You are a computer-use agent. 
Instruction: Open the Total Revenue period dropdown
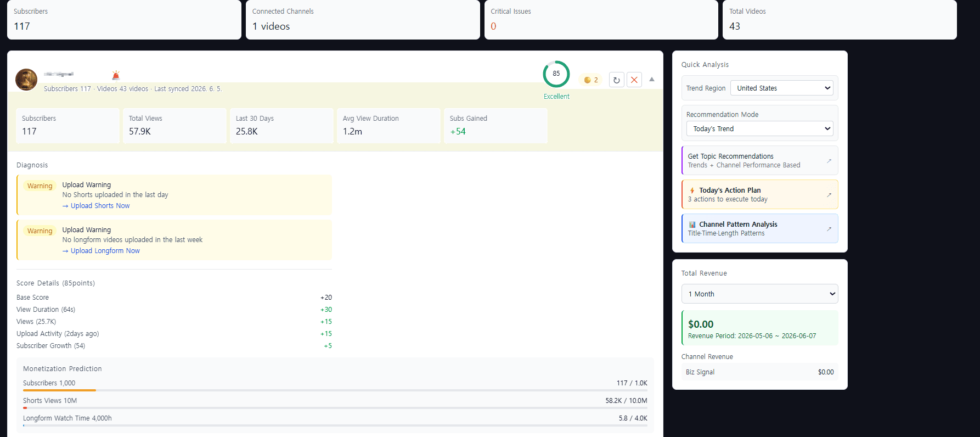pyautogui.click(x=760, y=294)
